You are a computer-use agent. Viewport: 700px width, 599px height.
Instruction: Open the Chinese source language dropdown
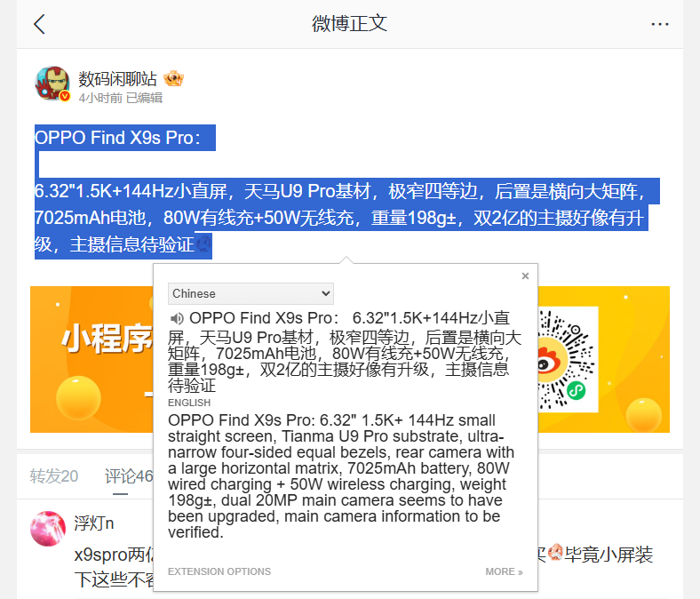251,293
